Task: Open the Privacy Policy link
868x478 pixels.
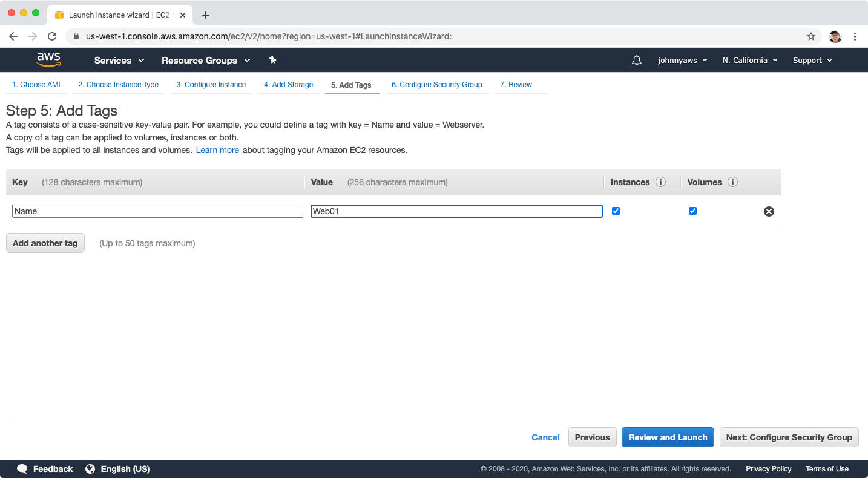Action: 769,469
